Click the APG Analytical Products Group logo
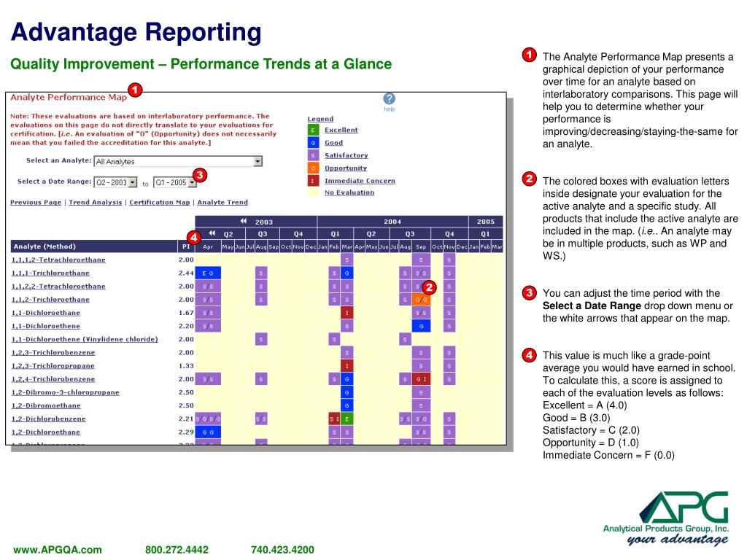 (666, 518)
